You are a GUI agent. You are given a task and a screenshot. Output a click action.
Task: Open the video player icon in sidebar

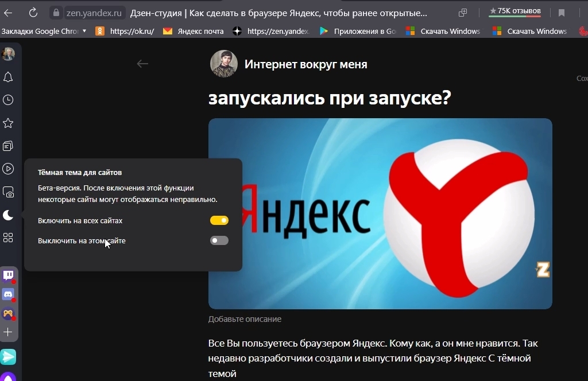point(8,169)
